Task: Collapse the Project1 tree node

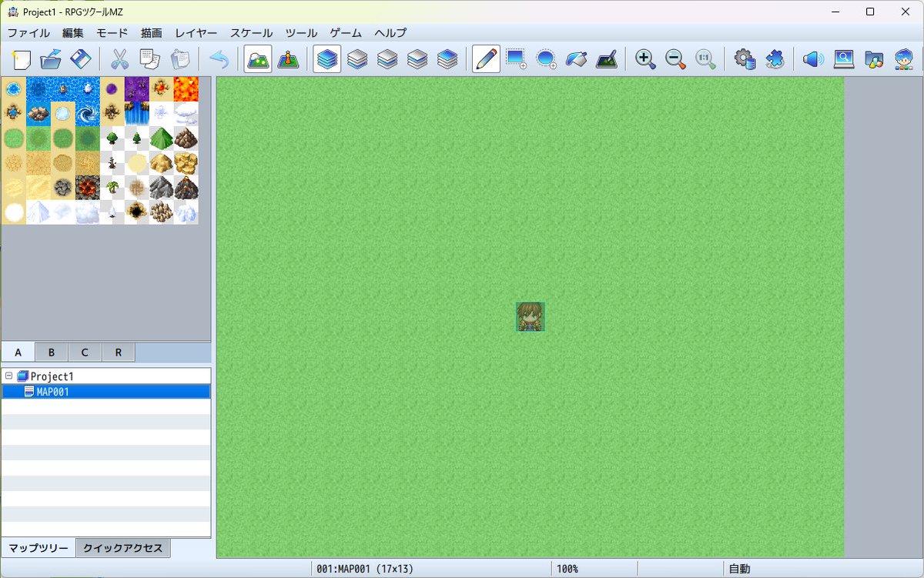Action: click(x=8, y=376)
